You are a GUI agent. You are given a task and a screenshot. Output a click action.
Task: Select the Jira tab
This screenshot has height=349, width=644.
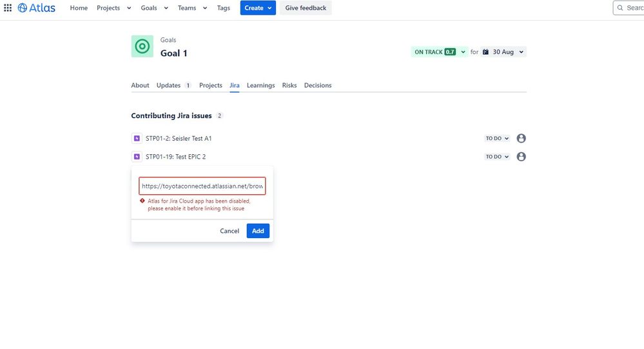tap(235, 86)
